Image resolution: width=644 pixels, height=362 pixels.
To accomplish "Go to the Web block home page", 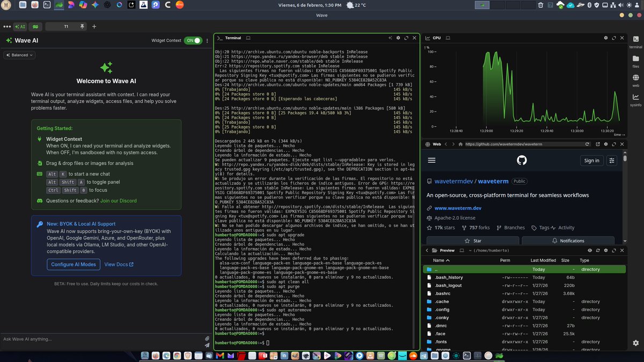I will click(x=460, y=144).
